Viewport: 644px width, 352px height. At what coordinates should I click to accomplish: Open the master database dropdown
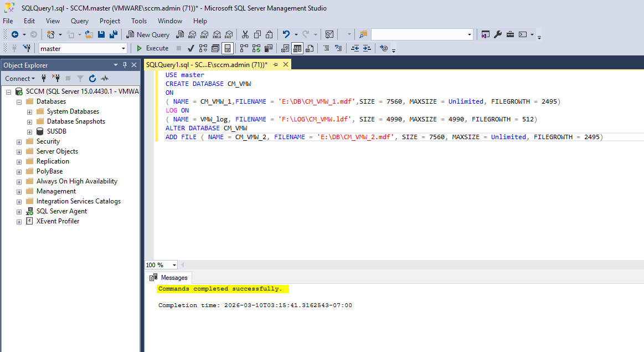(x=123, y=49)
